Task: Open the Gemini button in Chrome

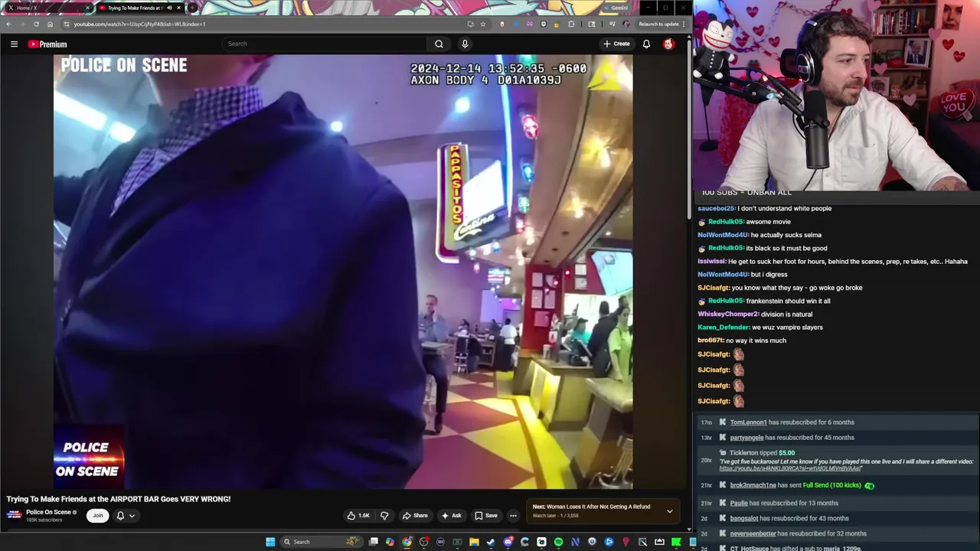Action: [x=615, y=8]
